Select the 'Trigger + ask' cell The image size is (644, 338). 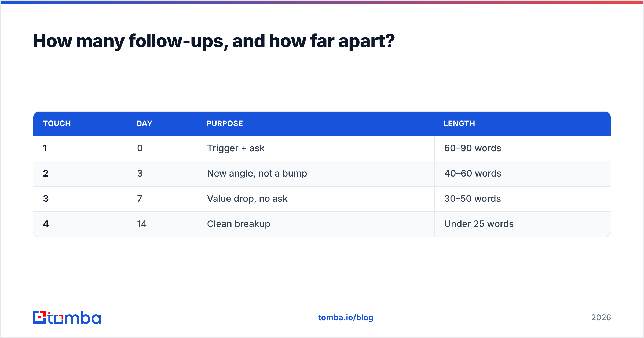pos(316,148)
